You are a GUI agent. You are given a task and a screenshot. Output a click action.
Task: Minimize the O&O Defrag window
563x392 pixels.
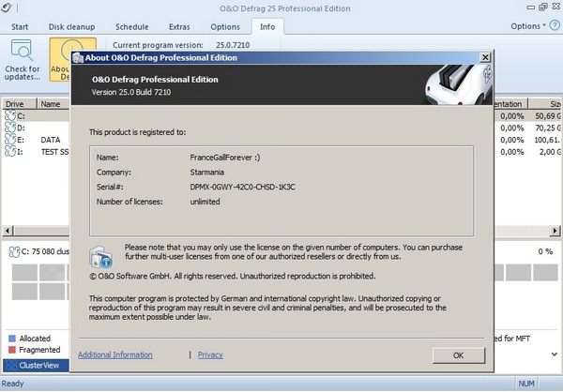[531, 8]
